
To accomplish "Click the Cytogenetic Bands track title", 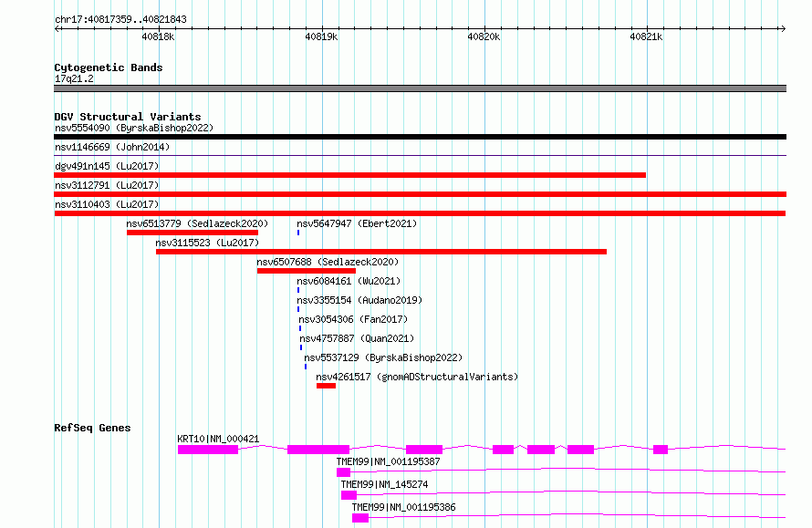I will pos(109,67).
